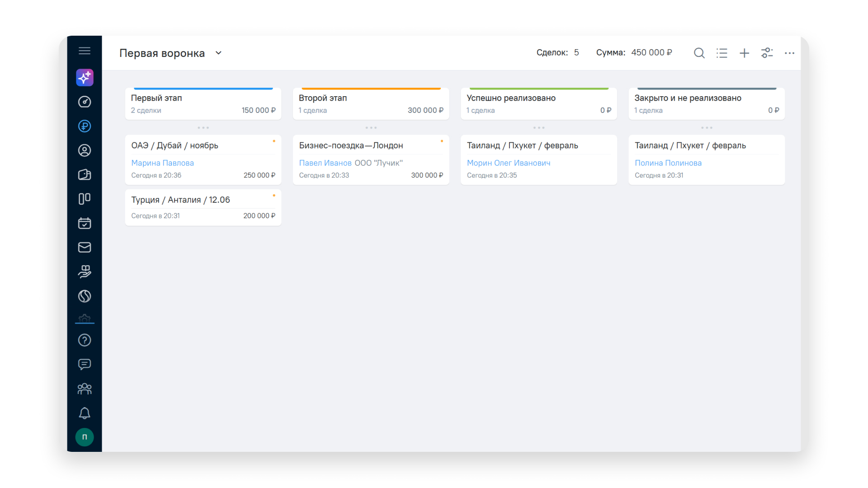Open filter settings sliders icon
The height and width of the screenshot is (488, 868).
(767, 53)
